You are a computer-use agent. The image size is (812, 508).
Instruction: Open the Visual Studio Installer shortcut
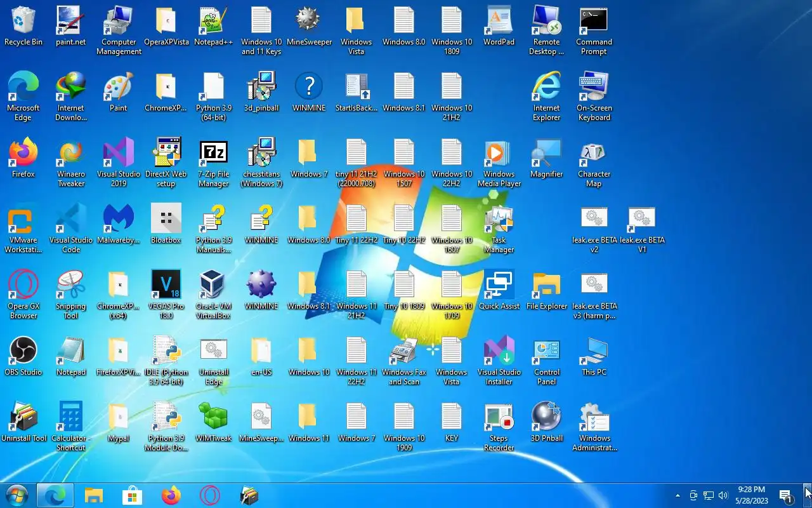click(x=499, y=361)
